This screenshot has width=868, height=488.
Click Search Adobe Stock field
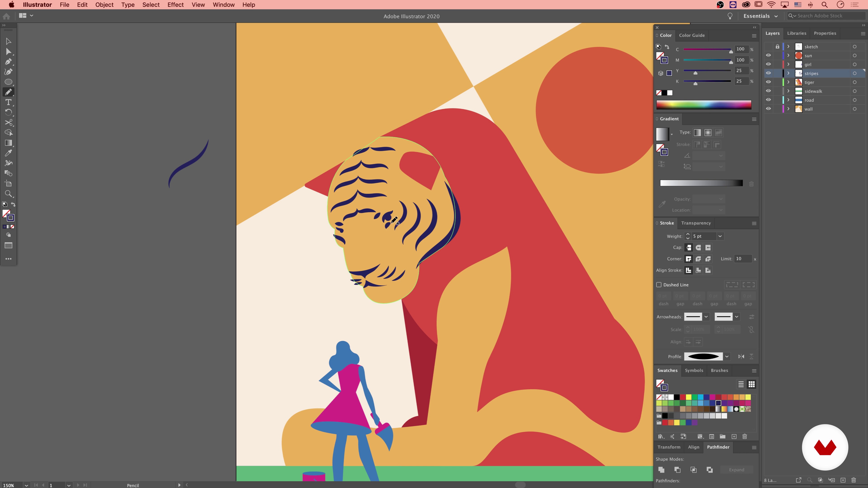click(x=826, y=16)
